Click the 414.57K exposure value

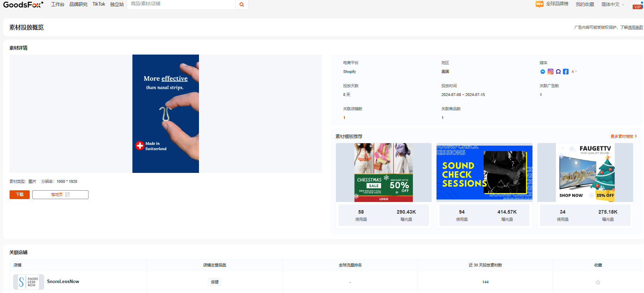507,212
